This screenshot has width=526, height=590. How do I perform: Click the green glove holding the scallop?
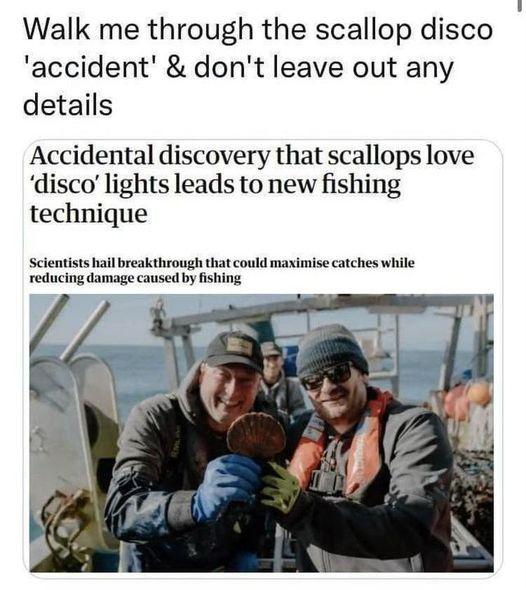click(280, 487)
